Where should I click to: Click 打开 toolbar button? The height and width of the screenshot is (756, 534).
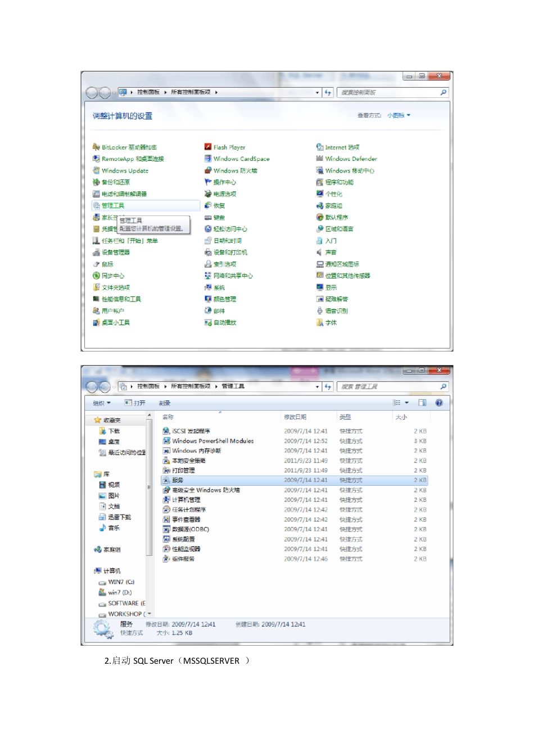[135, 403]
